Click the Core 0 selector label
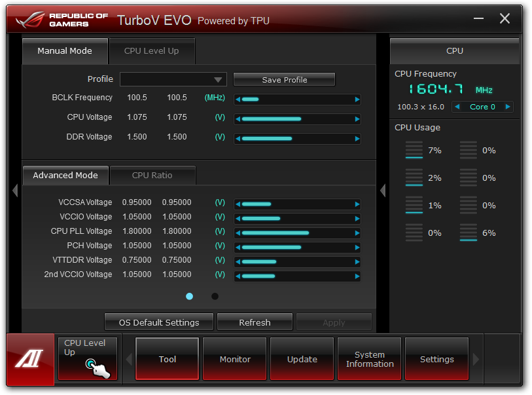Viewport: 532px width, 395px height. tap(482, 107)
